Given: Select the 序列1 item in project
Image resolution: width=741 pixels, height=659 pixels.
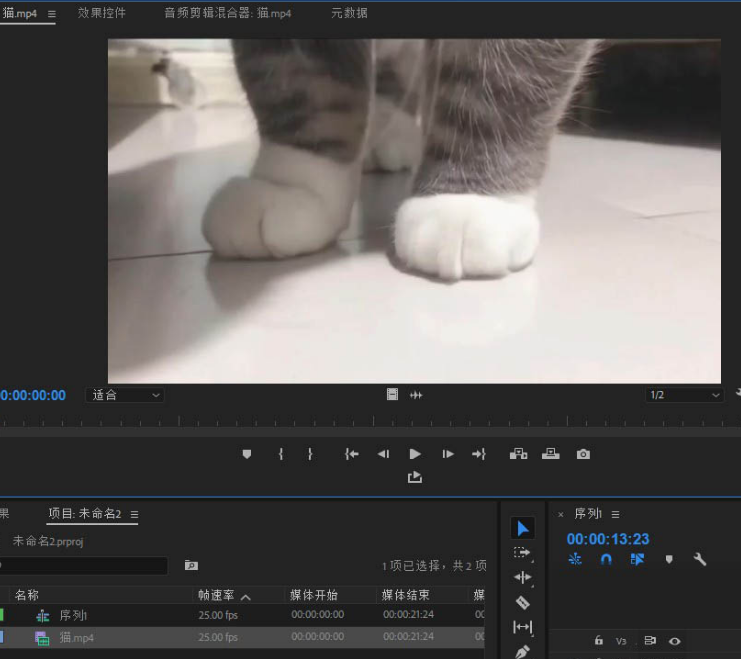Looking at the screenshot, I should click(x=73, y=615).
